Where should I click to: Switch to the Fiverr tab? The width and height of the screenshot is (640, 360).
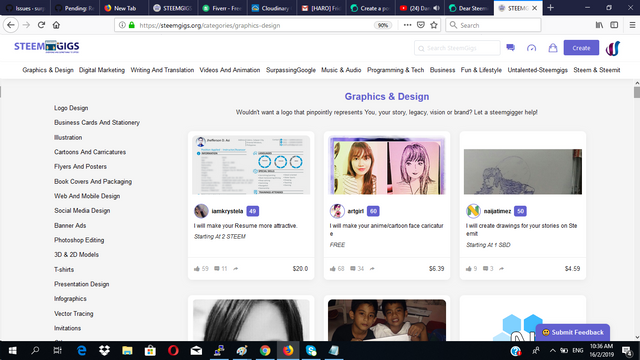pos(222,8)
